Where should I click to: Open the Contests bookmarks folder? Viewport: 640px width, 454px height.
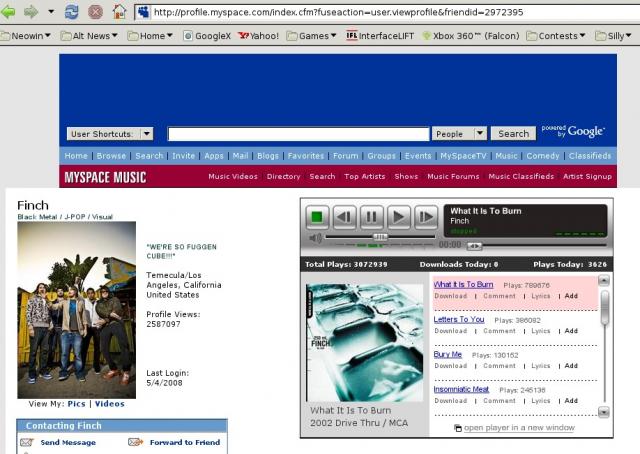[556, 36]
